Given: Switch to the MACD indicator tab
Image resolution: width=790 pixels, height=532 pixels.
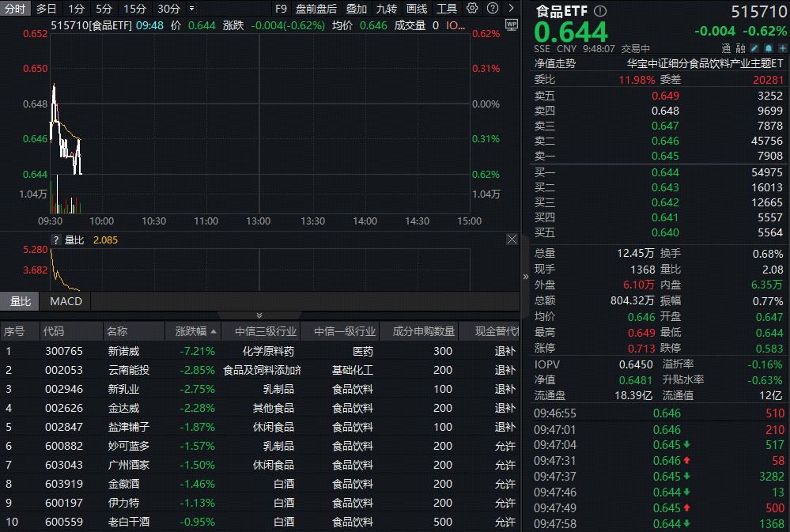Looking at the screenshot, I should click(66, 301).
